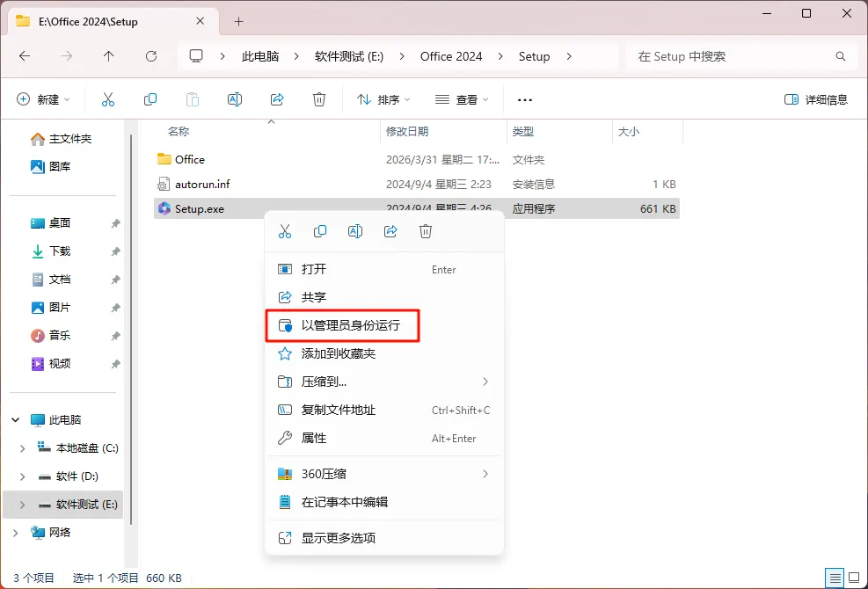Click the Share icon in the context menu
868x589 pixels.
coord(390,231)
